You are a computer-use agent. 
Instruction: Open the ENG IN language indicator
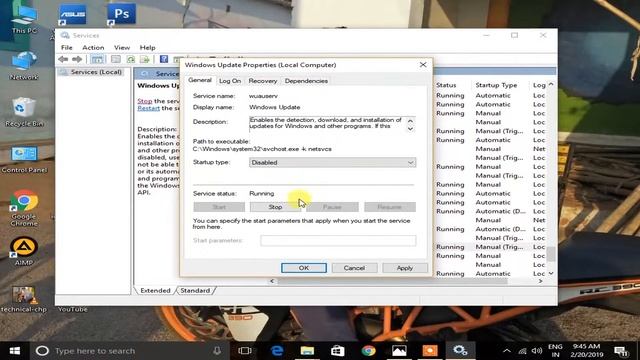pyautogui.click(x=555, y=351)
